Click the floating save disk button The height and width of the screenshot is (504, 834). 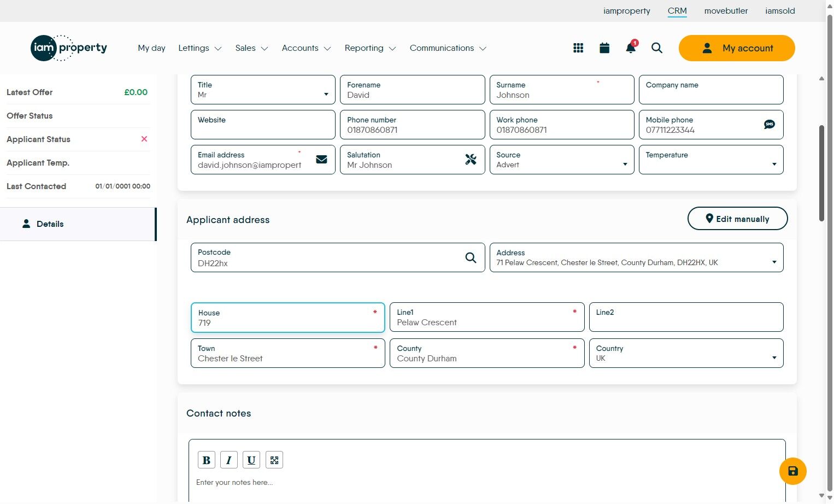(792, 471)
